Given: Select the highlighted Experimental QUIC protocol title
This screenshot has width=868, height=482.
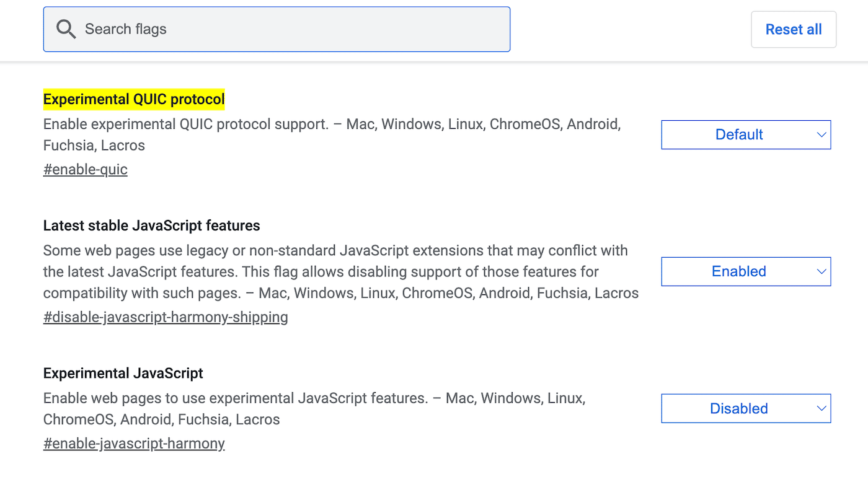Looking at the screenshot, I should [134, 99].
